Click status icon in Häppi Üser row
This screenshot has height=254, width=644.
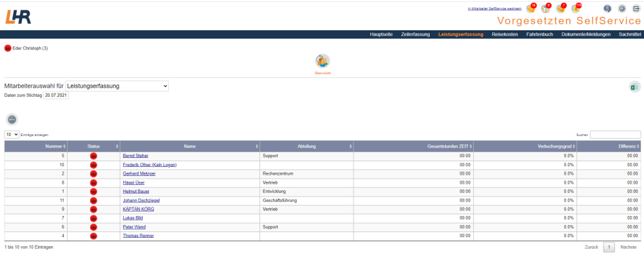(93, 182)
